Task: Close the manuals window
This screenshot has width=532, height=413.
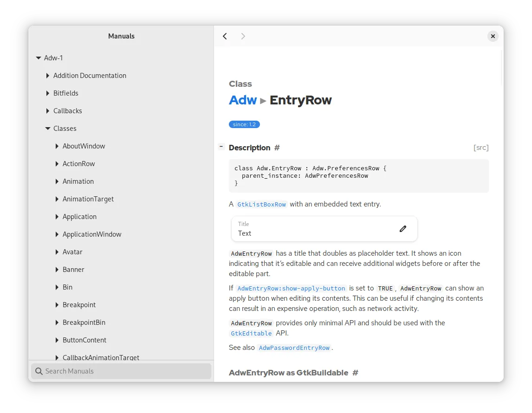Action: pyautogui.click(x=493, y=36)
